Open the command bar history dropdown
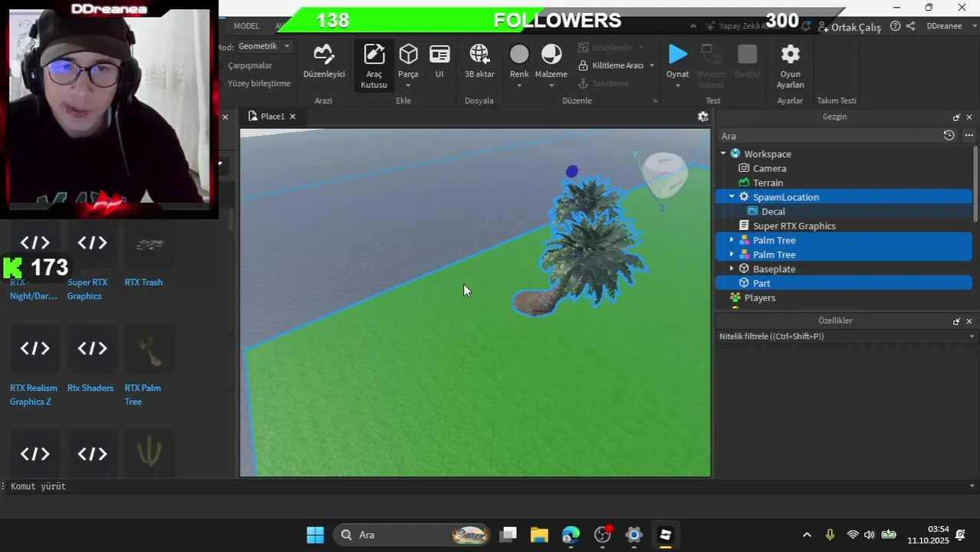980x552 pixels. click(972, 486)
